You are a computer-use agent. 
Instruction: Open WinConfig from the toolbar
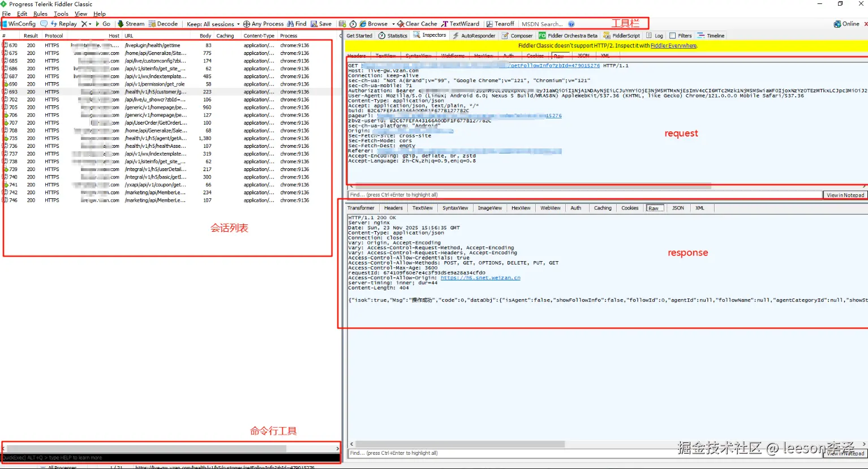19,24
